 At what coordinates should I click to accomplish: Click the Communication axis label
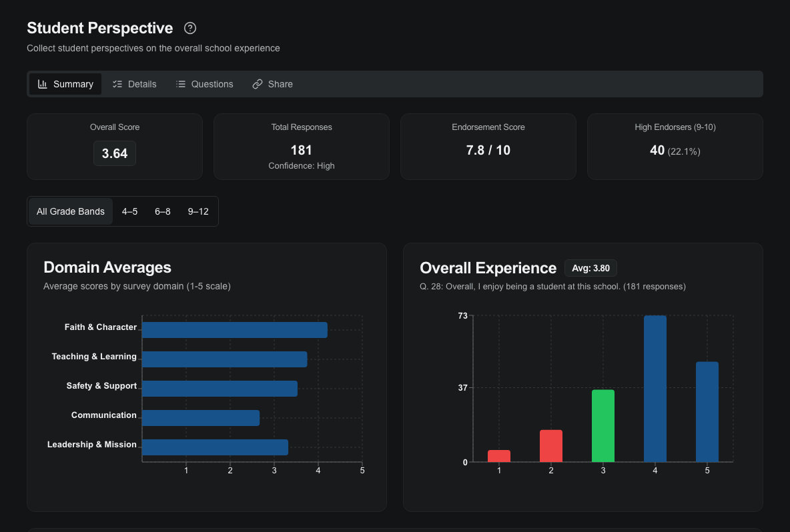[x=104, y=415]
